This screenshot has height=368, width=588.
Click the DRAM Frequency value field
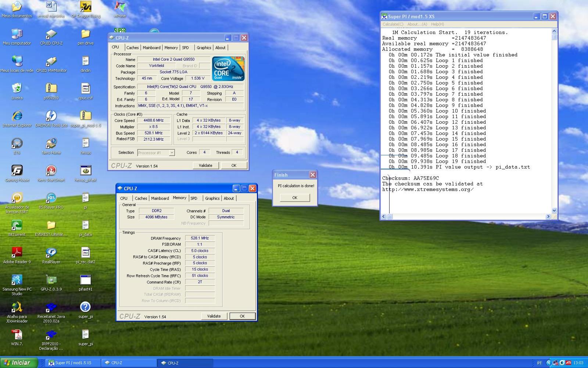point(200,238)
